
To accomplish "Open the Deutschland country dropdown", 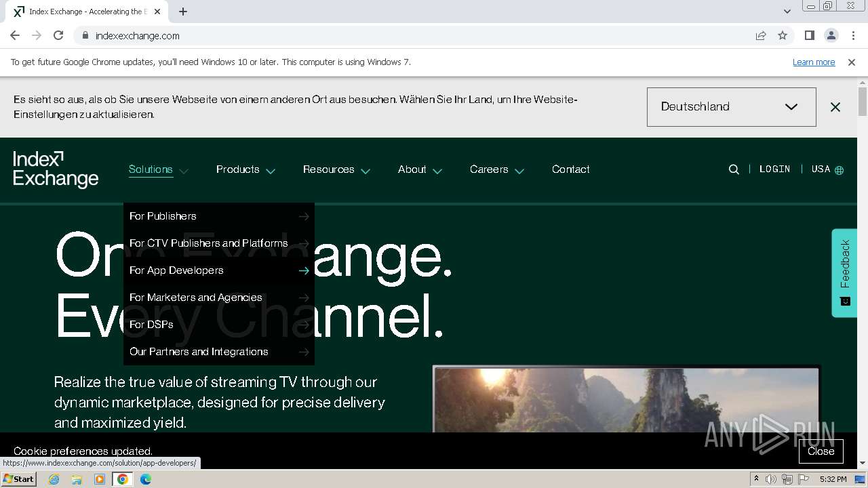I will 732,107.
